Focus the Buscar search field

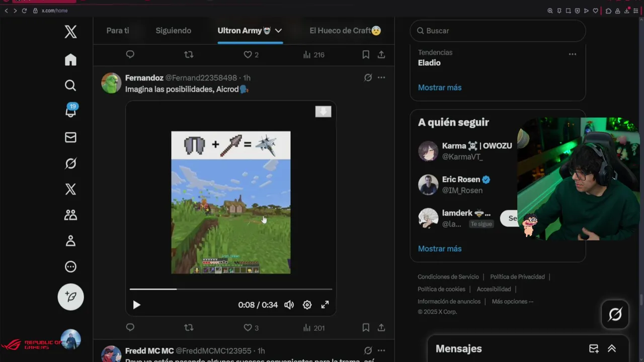[498, 31]
